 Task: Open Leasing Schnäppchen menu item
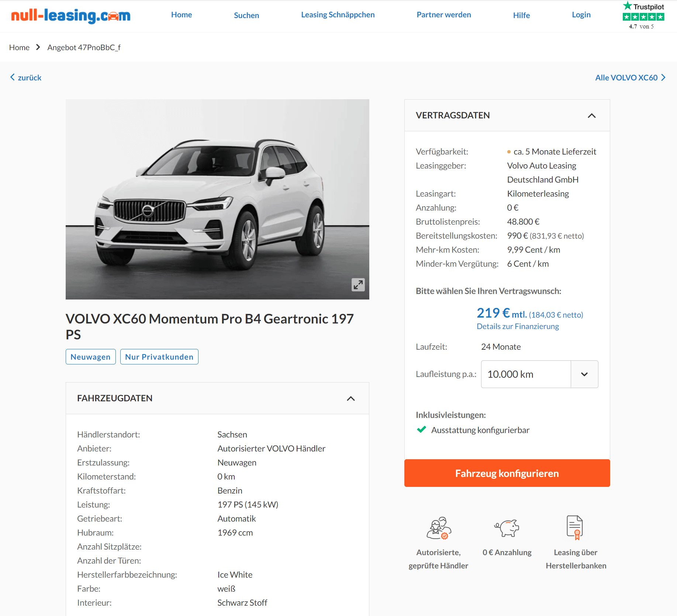pos(338,15)
